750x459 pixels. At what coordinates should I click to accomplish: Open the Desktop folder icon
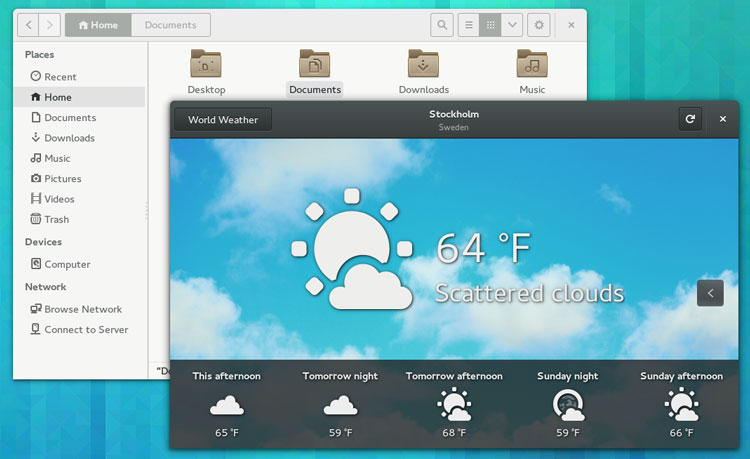[206, 65]
